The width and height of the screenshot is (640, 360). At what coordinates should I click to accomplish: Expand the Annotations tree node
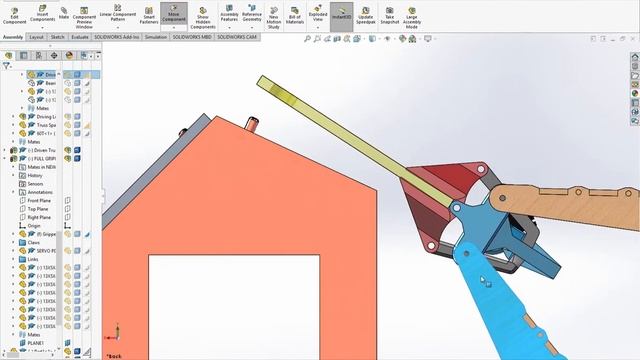[x=13, y=192]
